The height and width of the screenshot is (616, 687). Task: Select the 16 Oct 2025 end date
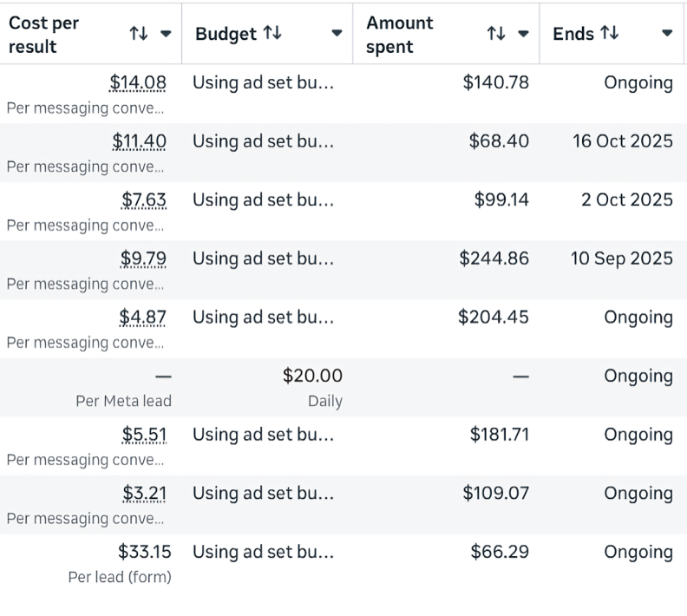[x=623, y=141]
